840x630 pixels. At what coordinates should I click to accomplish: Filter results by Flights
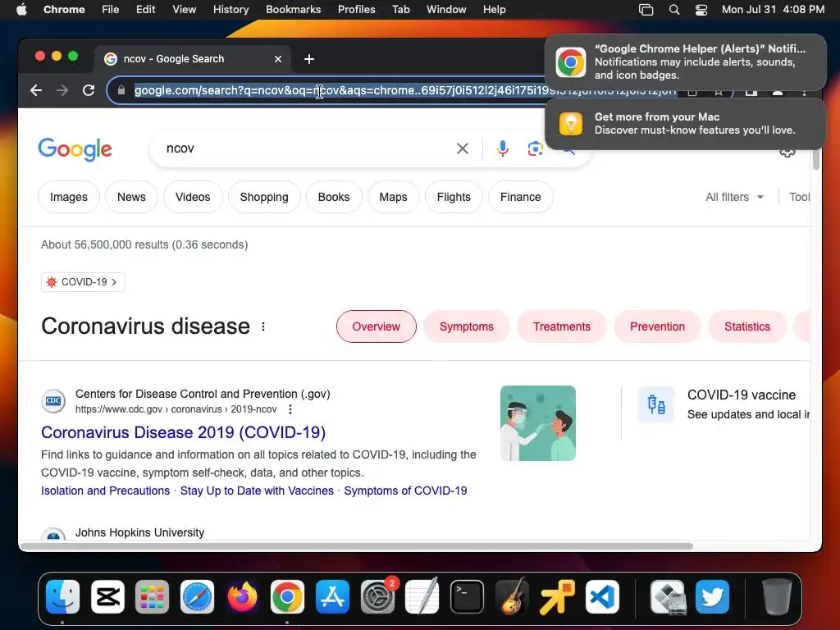point(454,197)
